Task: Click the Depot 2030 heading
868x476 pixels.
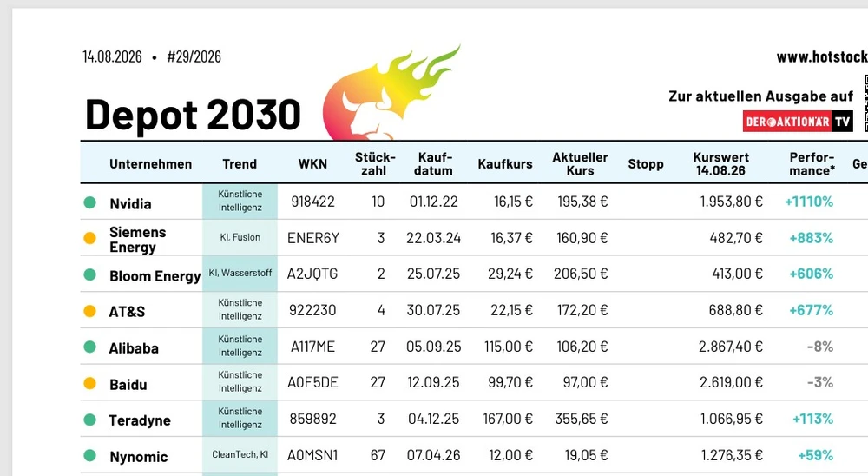Action: [x=193, y=115]
